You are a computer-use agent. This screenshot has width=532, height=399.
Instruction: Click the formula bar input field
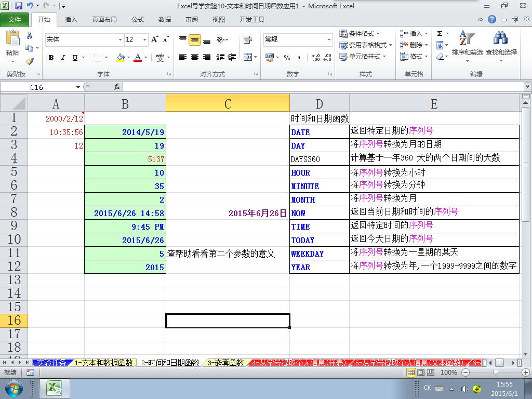tap(323, 87)
